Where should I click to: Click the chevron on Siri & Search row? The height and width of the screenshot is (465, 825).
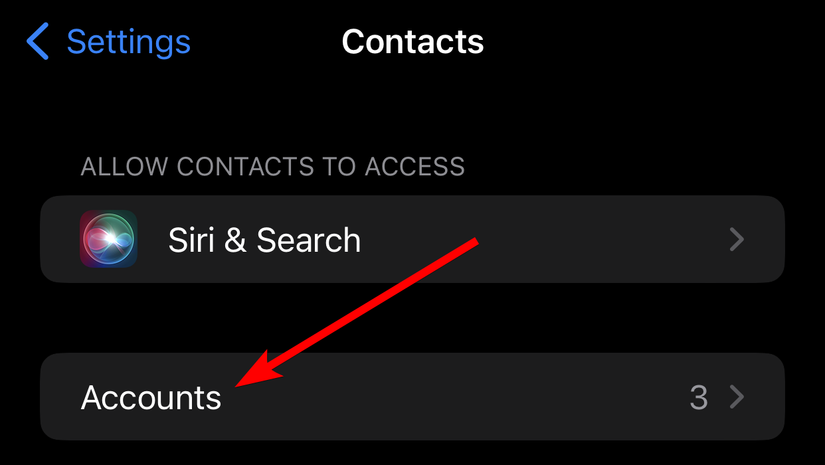point(737,239)
